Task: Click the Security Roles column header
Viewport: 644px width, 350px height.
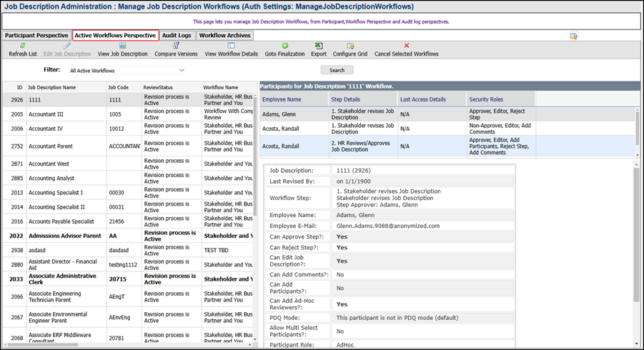Action: [500, 99]
